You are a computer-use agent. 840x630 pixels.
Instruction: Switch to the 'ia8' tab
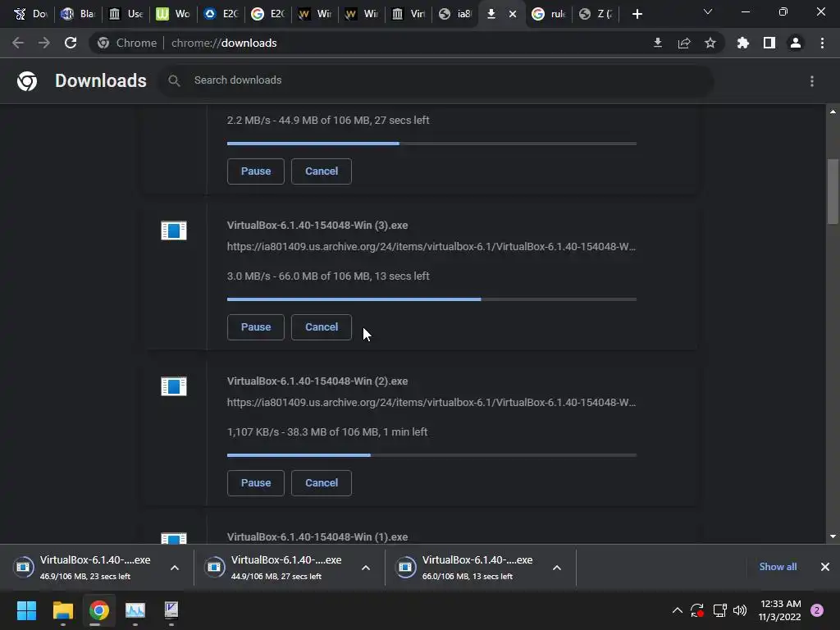[455, 14]
